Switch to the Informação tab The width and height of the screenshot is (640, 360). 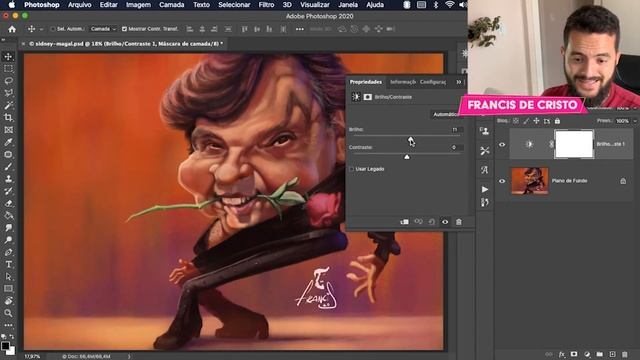[402, 82]
